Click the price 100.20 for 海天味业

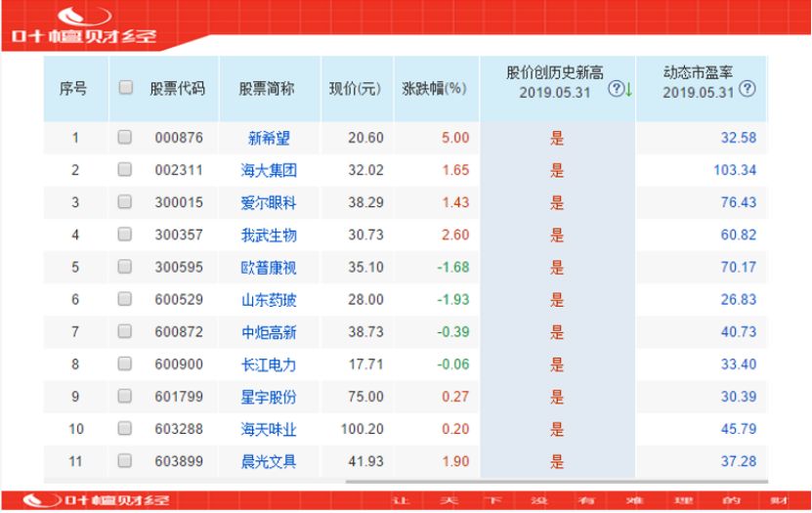[362, 429]
